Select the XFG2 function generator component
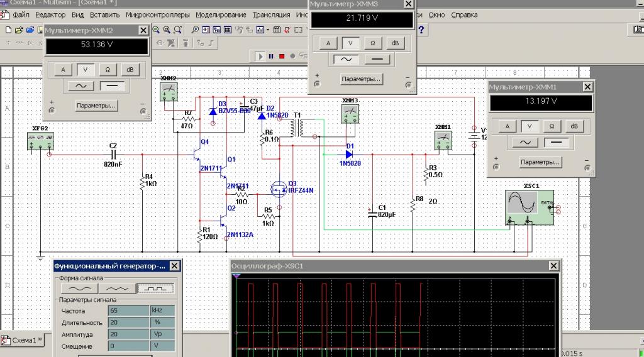 click(x=40, y=140)
